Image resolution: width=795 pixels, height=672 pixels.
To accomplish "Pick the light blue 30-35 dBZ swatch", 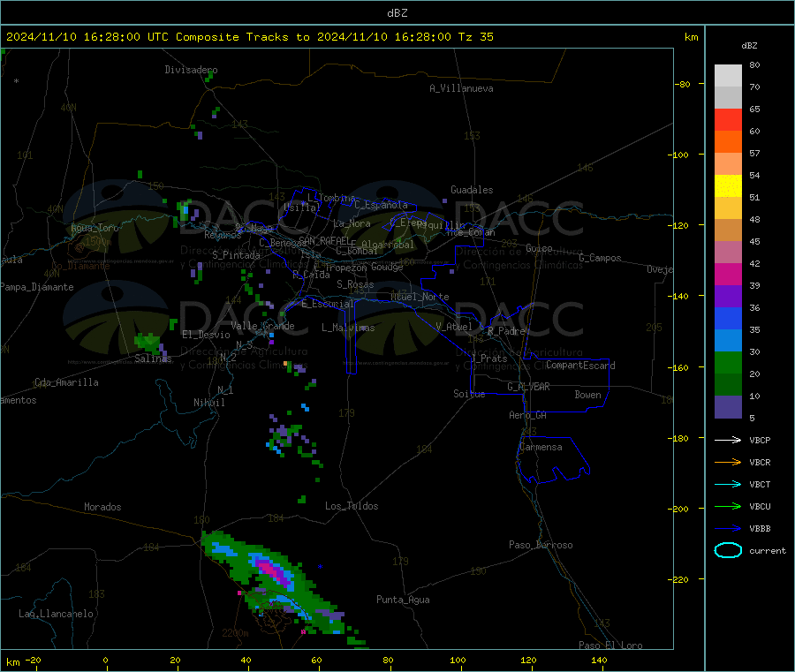I will pos(728,341).
